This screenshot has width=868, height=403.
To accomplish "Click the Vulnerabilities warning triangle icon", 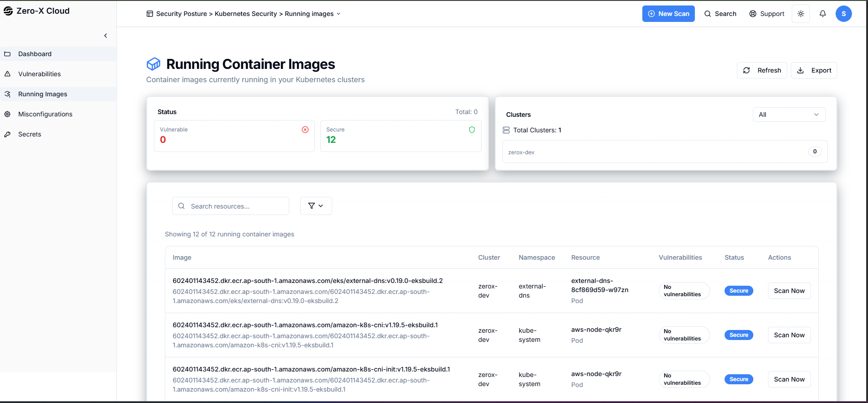I will click(x=7, y=74).
